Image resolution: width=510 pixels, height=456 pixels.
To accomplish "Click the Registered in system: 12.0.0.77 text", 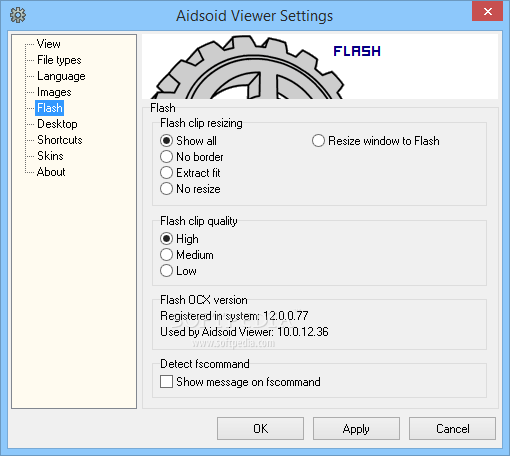I will tap(234, 316).
